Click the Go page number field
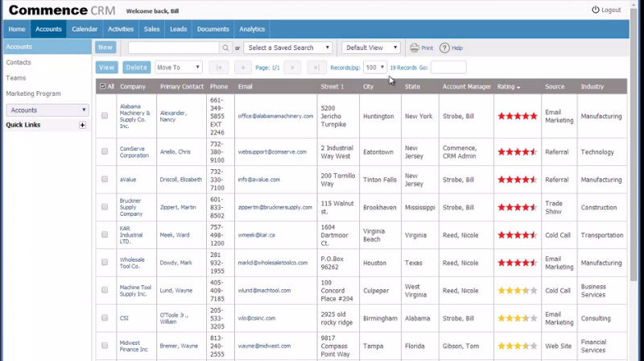The width and height of the screenshot is (644, 361). [448, 68]
